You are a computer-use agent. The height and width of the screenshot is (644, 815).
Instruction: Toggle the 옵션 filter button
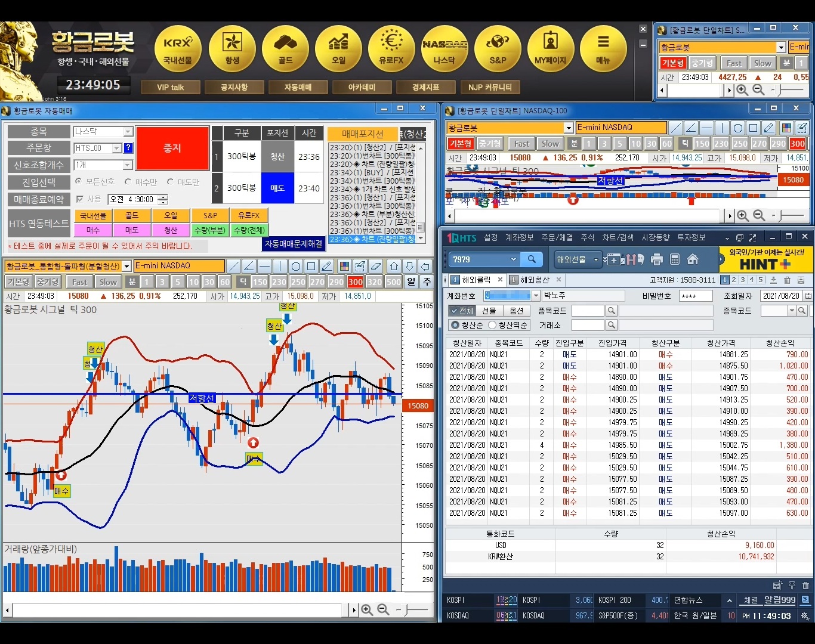516,311
